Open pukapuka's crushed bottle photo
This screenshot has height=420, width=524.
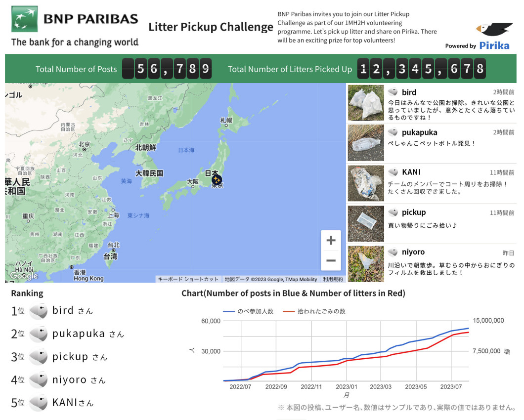[x=366, y=143]
